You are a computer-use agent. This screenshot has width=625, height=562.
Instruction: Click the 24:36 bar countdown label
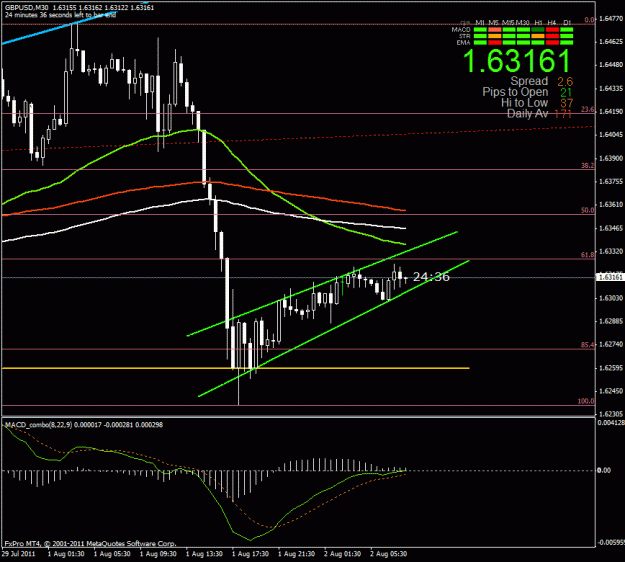431,277
